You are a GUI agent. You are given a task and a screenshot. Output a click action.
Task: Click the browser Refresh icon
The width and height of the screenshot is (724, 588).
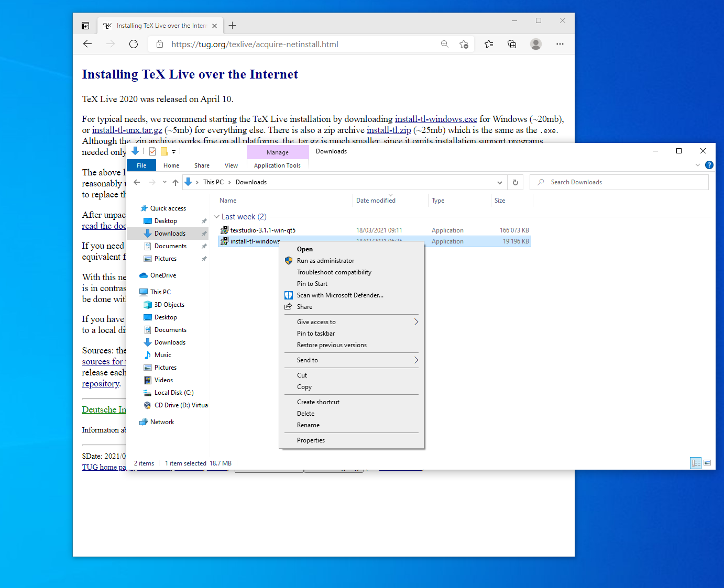[x=134, y=44]
